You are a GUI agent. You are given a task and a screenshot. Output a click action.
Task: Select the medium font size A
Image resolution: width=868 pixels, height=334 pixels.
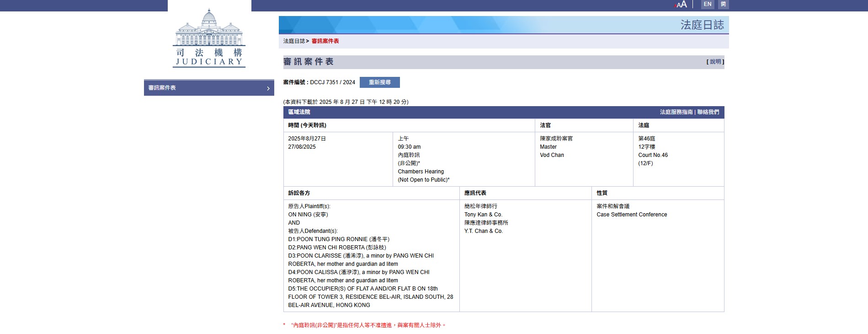click(679, 5)
